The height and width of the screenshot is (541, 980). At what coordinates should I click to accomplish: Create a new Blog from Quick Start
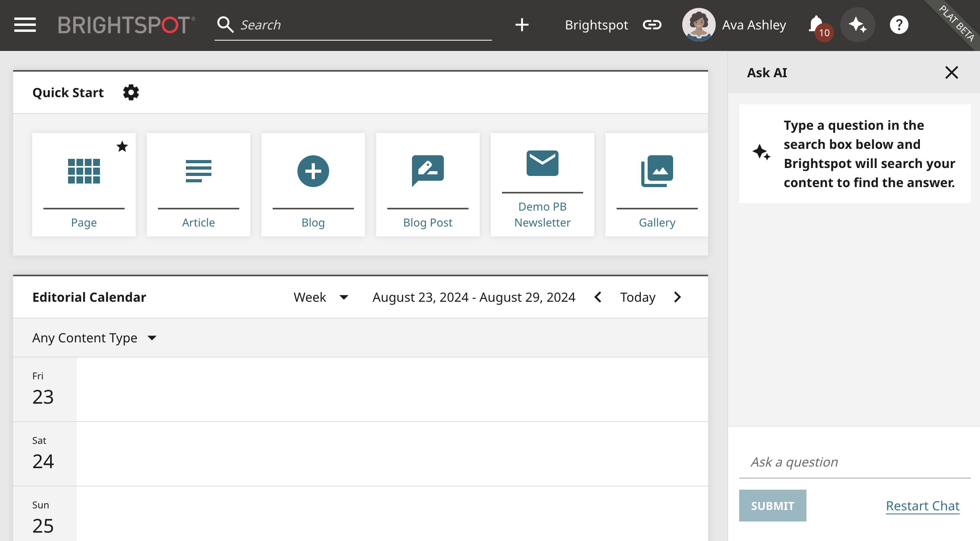tap(313, 185)
